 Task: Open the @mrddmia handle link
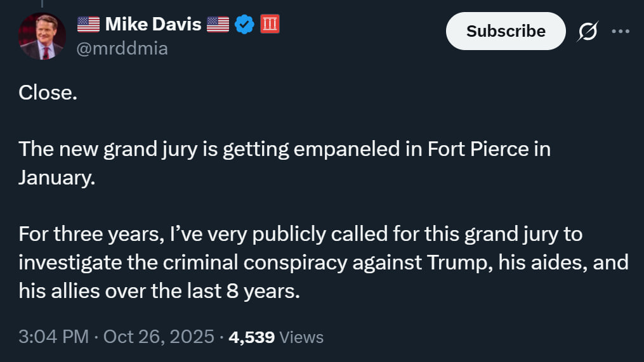point(122,48)
